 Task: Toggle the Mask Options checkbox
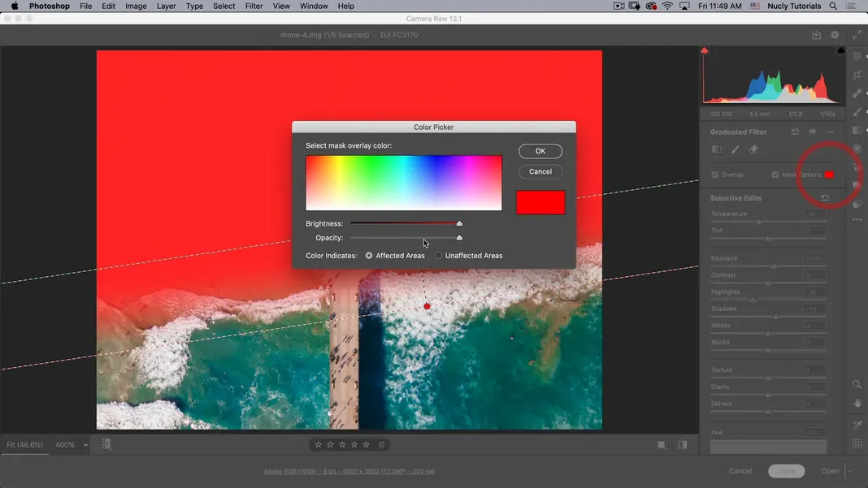tap(775, 175)
